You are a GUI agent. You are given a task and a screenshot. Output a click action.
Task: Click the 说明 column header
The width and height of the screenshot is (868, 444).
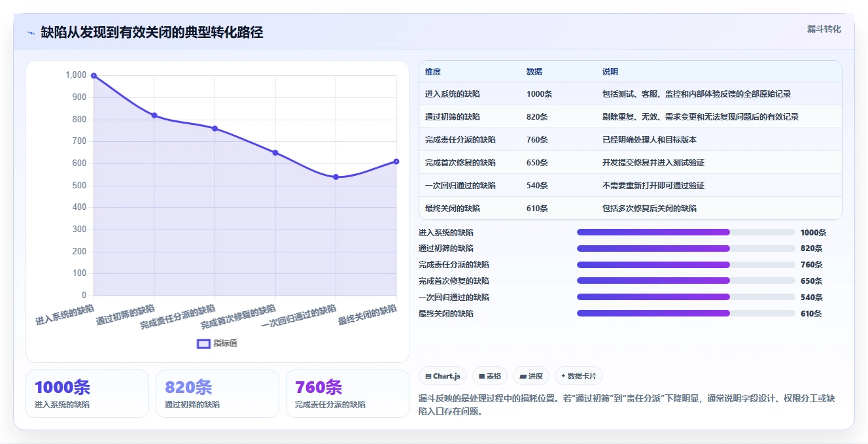click(x=610, y=72)
